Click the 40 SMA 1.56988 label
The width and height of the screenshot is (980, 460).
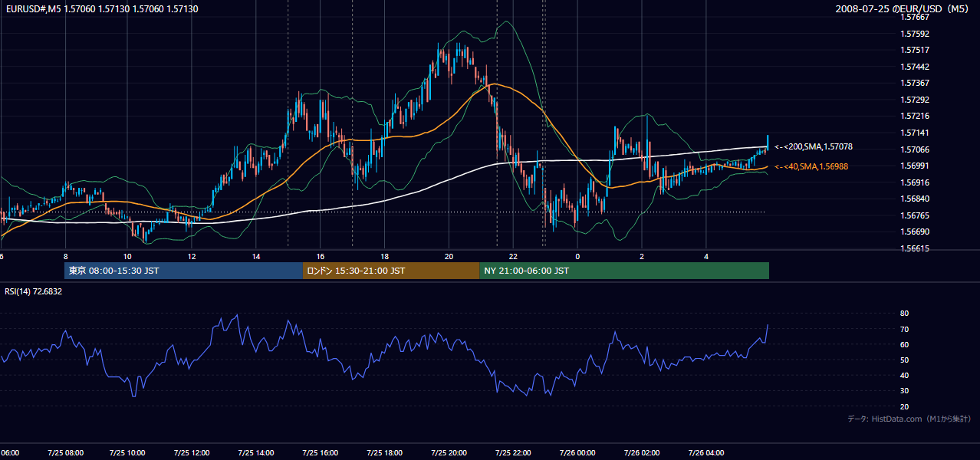pos(811,166)
